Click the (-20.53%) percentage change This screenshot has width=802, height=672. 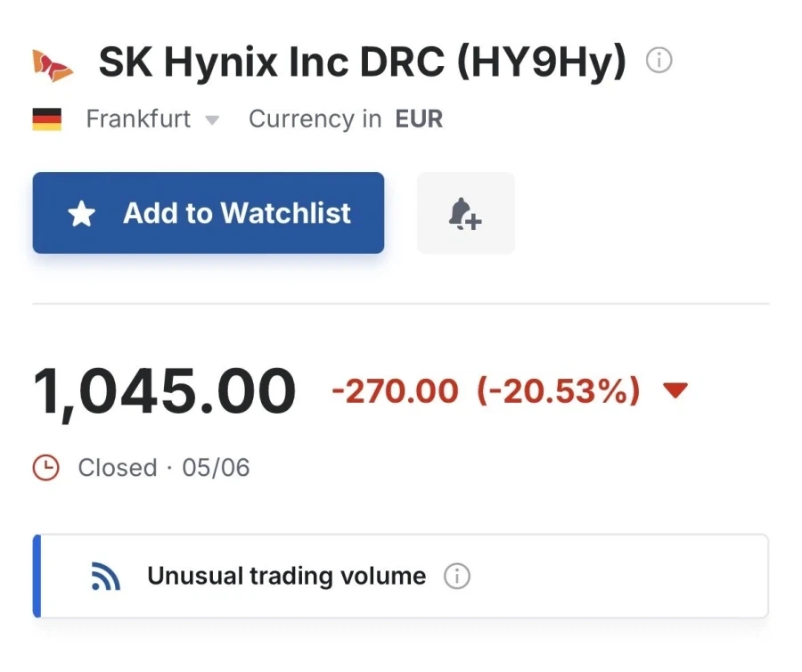[558, 391]
